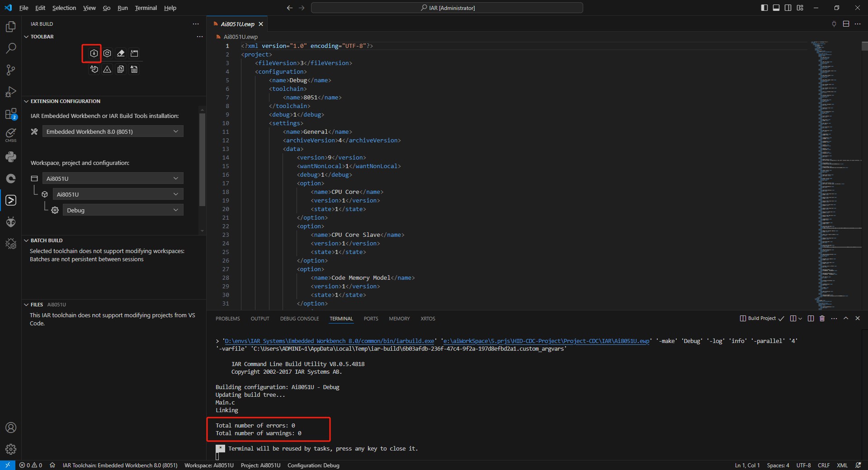This screenshot has height=470, width=868.
Task: Switch to the PROBLEMS tab
Action: pyautogui.click(x=228, y=319)
